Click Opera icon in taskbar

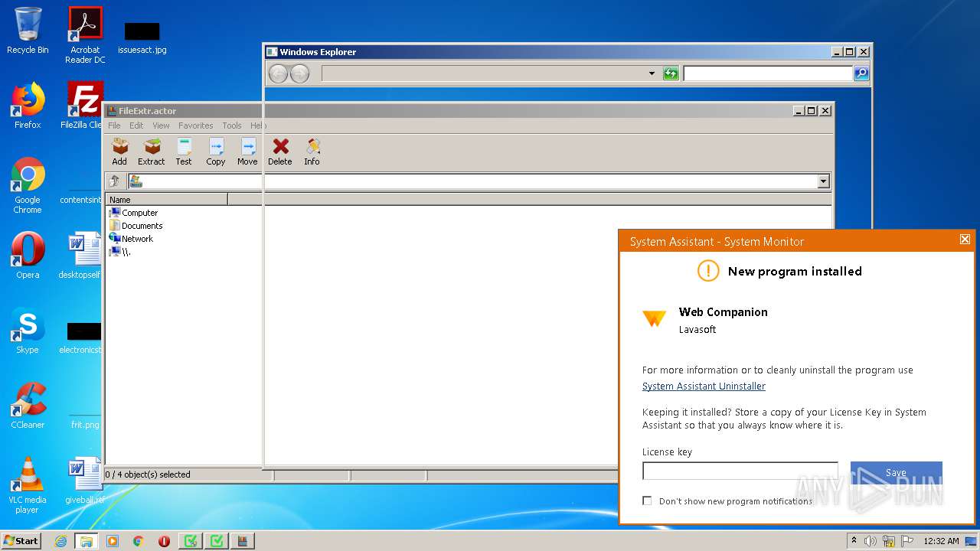164,541
